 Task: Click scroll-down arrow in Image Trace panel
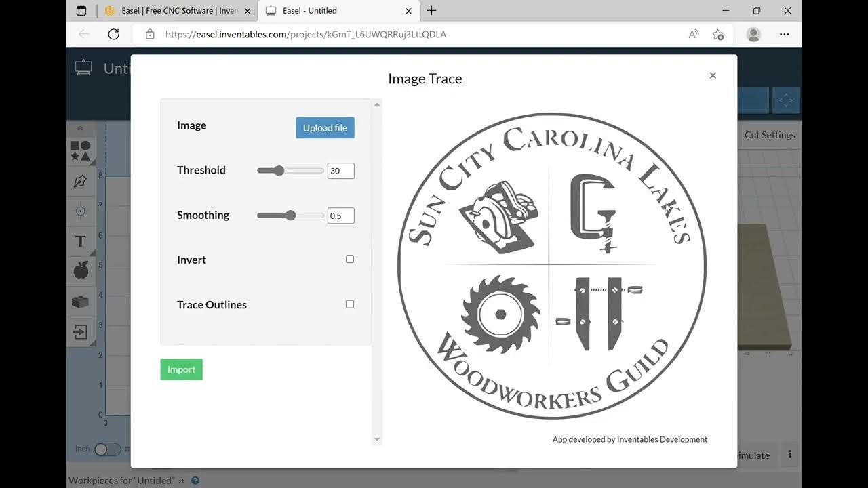tap(377, 439)
